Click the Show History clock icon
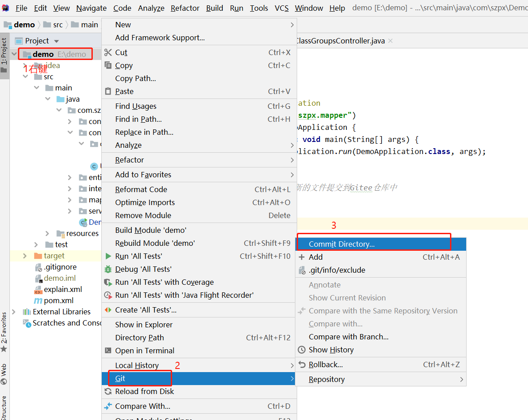The width and height of the screenshot is (528, 420). click(302, 350)
